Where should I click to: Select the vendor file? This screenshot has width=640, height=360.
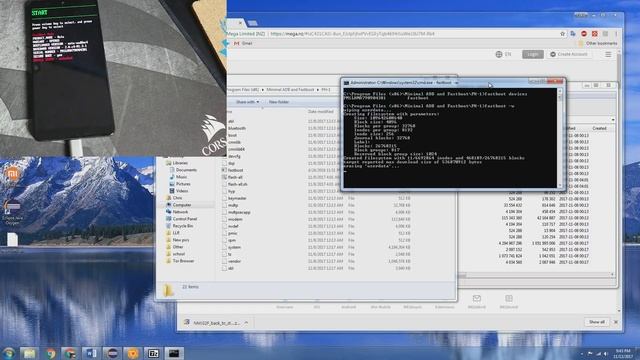[x=235, y=261]
